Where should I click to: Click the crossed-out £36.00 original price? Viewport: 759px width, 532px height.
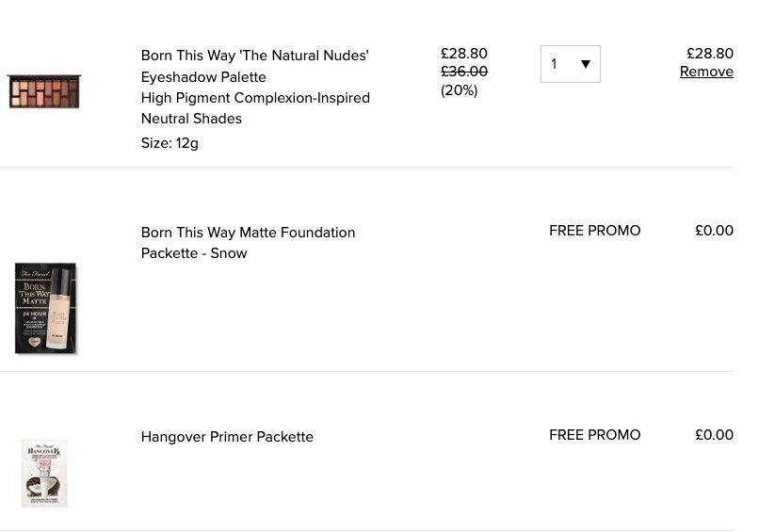tap(463, 72)
